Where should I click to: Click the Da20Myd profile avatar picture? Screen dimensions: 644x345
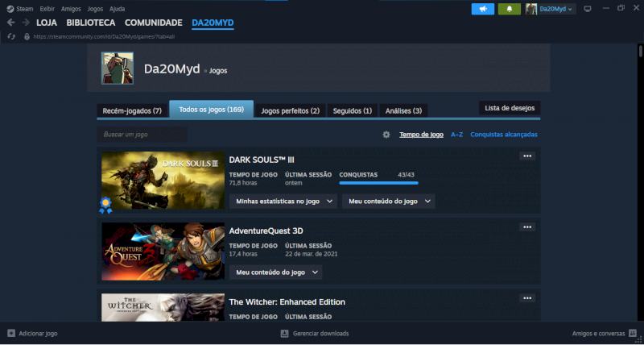[x=117, y=69]
